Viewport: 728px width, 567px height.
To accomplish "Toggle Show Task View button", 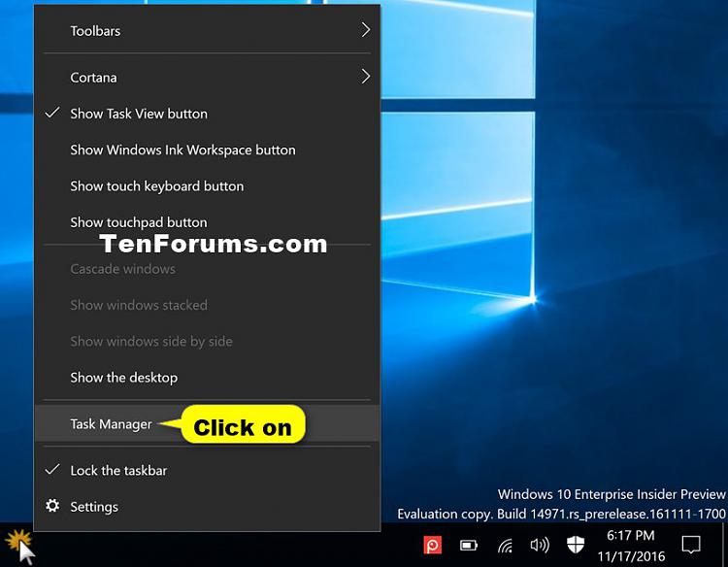I will click(207, 114).
